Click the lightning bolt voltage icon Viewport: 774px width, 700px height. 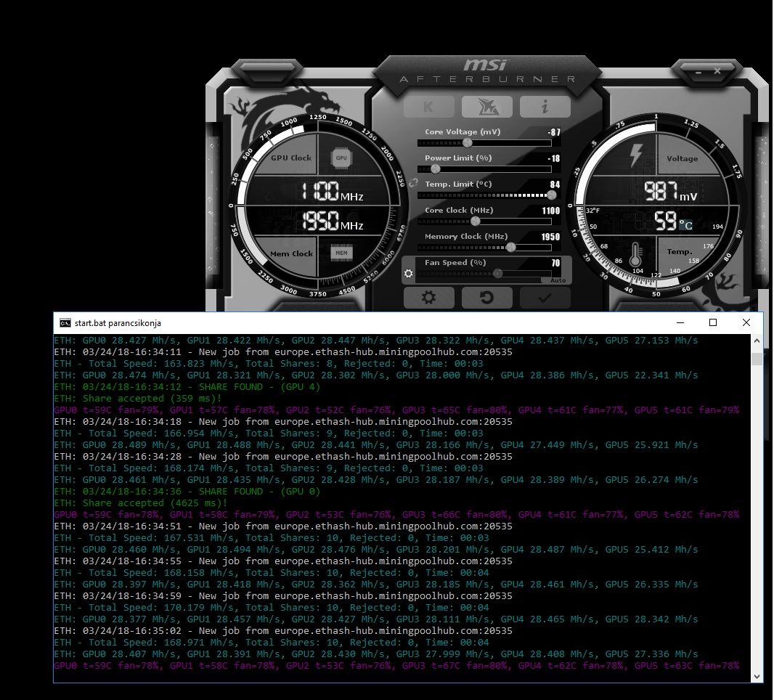(636, 155)
